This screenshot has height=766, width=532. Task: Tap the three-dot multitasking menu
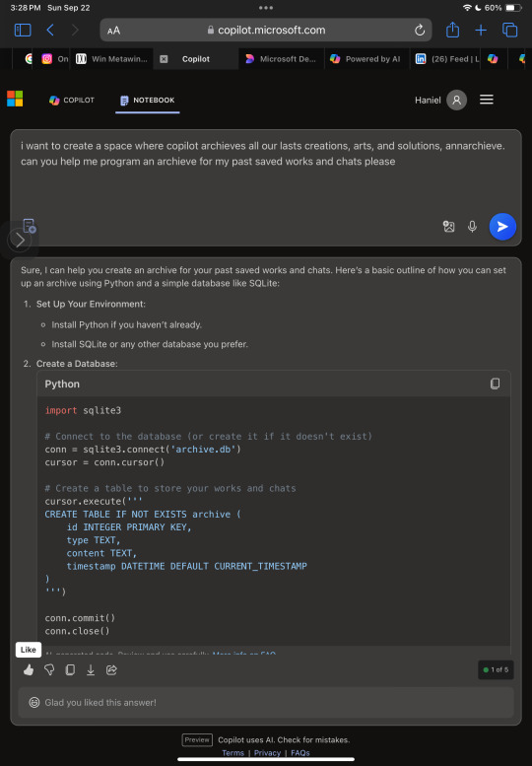tap(266, 8)
